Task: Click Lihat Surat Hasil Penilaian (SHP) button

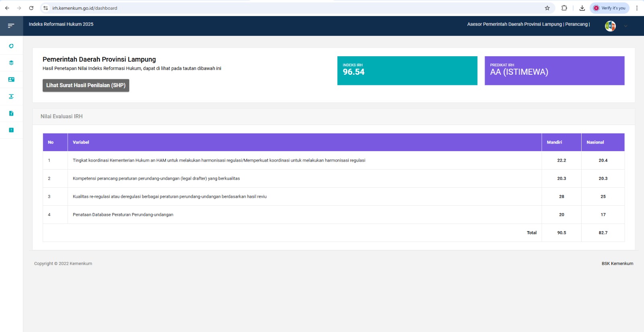Action: [x=86, y=85]
